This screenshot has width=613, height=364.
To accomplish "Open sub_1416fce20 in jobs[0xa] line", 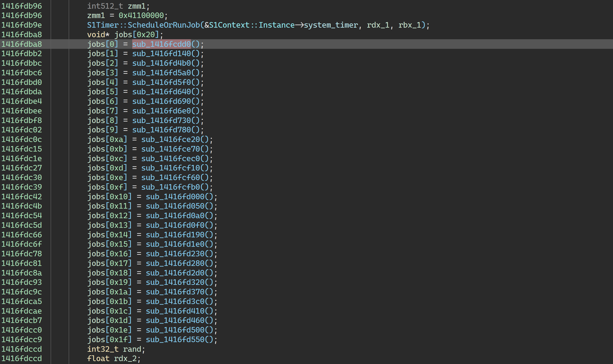I will [x=171, y=139].
